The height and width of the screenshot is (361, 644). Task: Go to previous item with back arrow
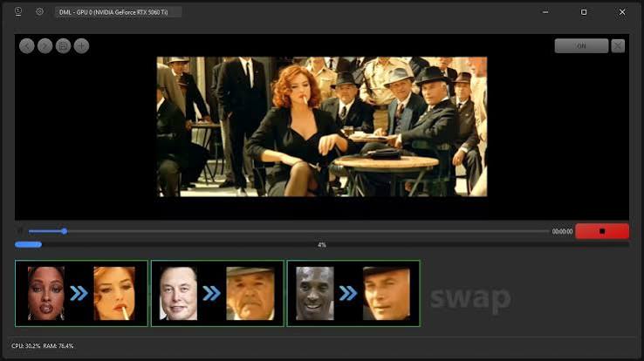tap(27, 46)
